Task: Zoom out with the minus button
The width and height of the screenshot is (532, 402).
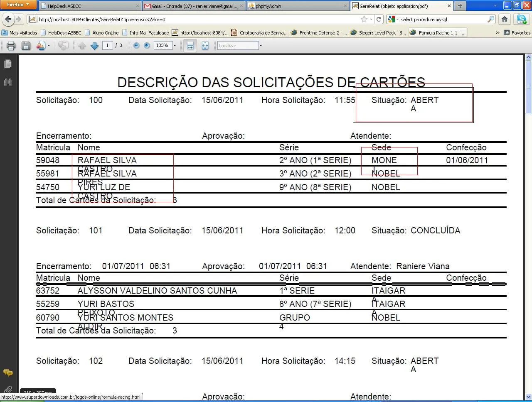Action: click(136, 46)
